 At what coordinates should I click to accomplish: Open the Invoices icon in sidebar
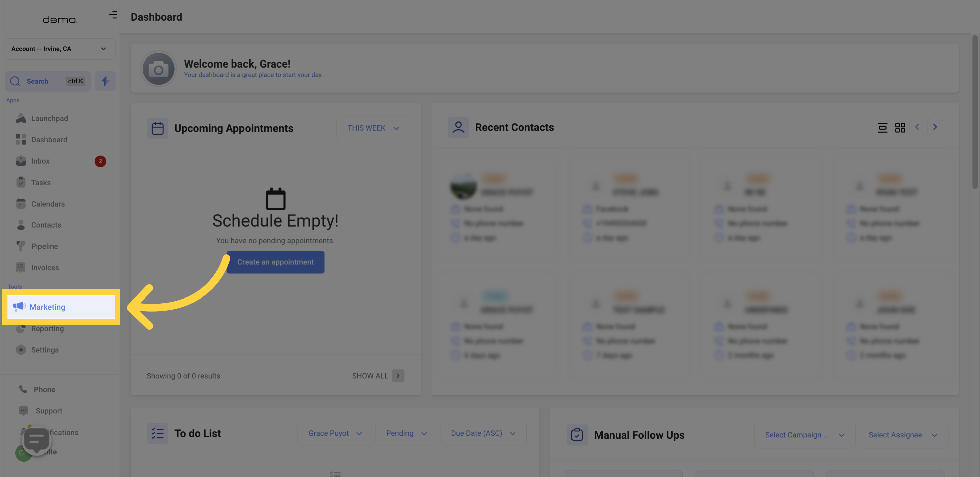(x=21, y=268)
